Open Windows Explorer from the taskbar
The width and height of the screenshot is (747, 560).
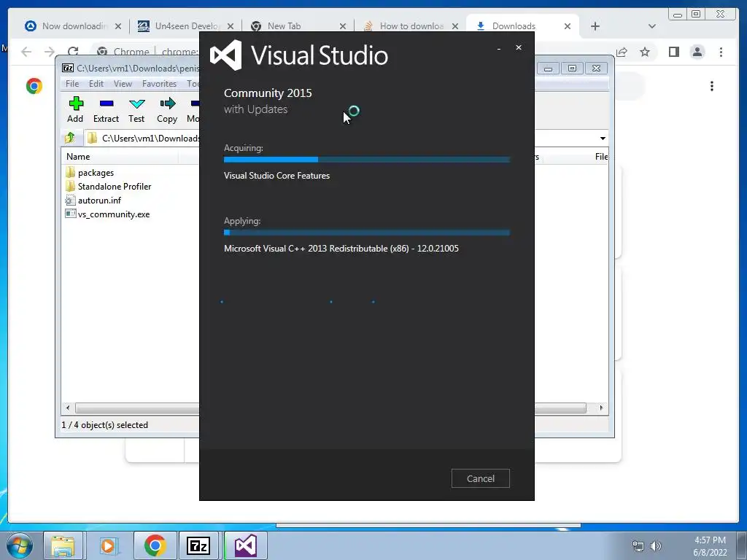point(63,545)
